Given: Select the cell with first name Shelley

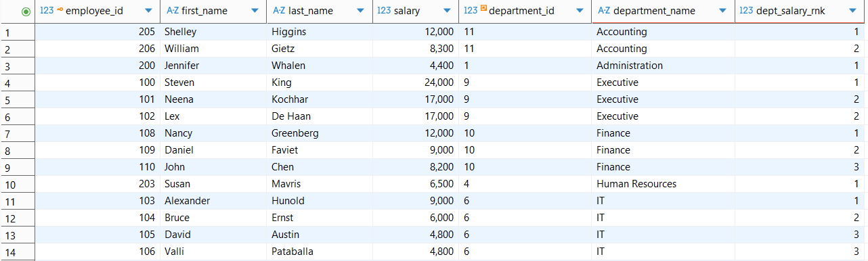Looking at the screenshot, I should coord(213,32).
